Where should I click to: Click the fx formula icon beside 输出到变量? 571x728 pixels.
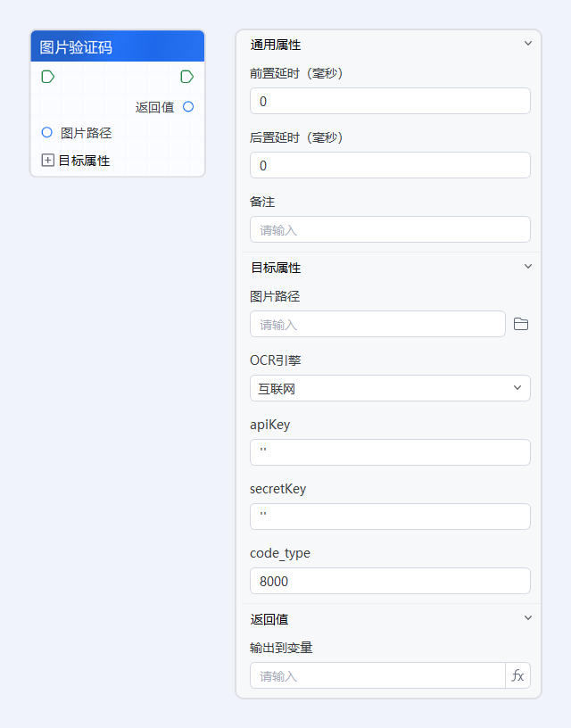(x=517, y=675)
